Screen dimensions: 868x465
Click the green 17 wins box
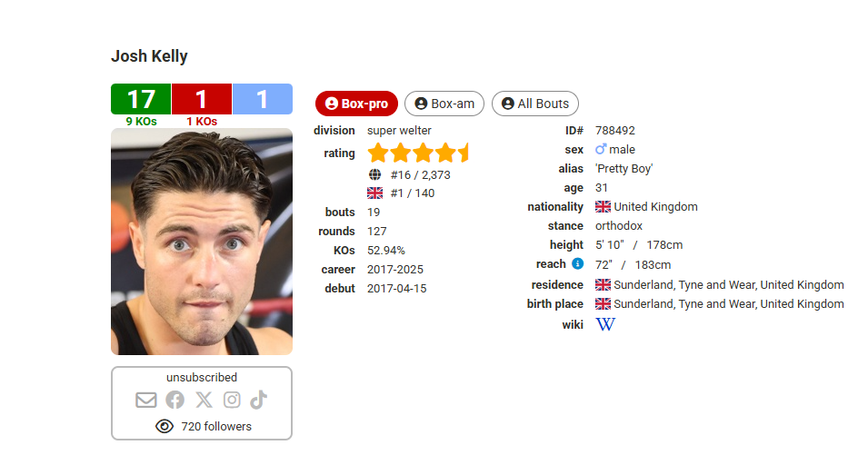141,99
